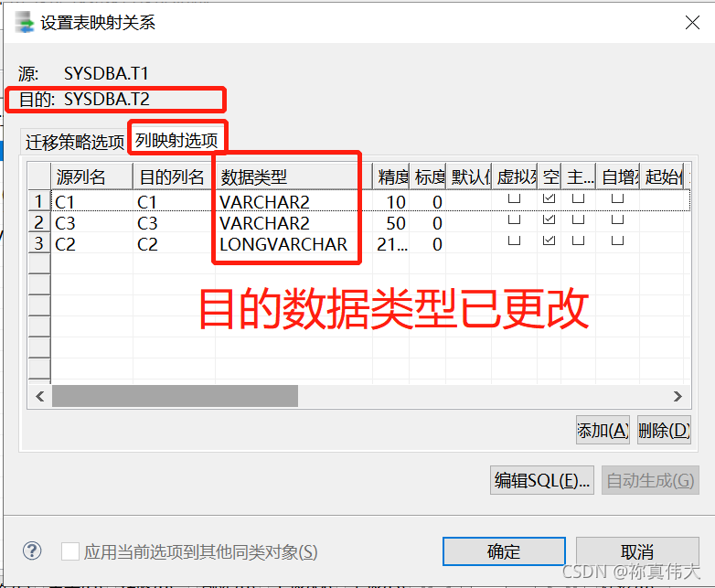This screenshot has width=715, height=588.
Task: Toggle 虚拟列 checkbox for row C1
Action: (x=515, y=198)
